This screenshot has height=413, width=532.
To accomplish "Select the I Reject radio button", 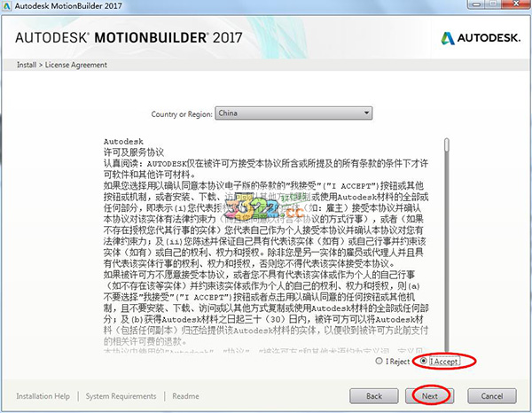I will point(379,361).
